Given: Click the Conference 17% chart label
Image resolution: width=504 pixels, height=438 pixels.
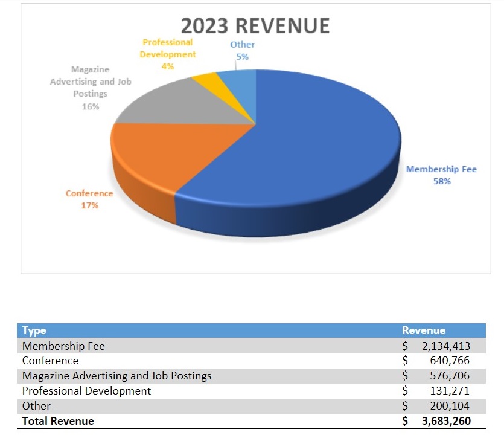Looking at the screenshot, I should (89, 199).
